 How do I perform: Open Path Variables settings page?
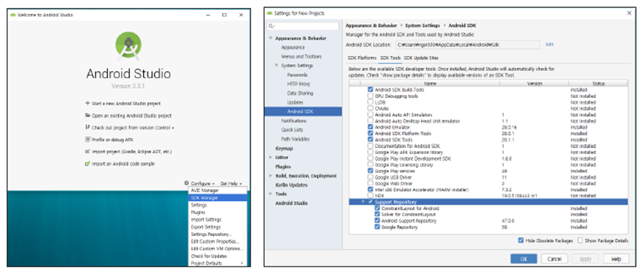[x=295, y=139]
